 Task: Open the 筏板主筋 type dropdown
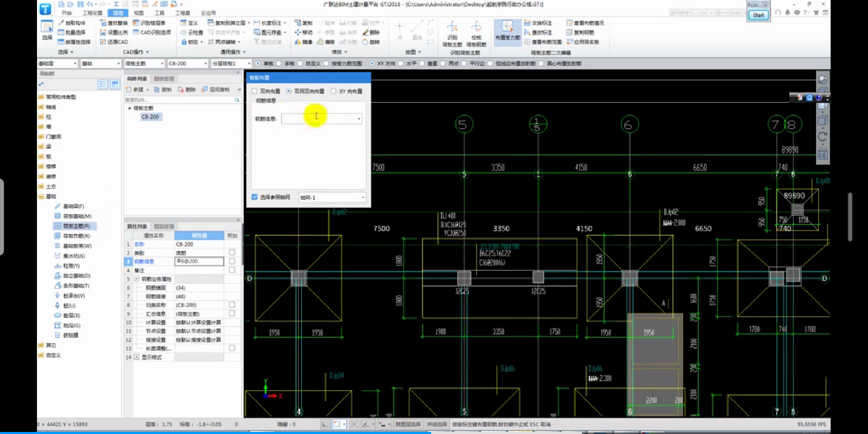(x=144, y=63)
